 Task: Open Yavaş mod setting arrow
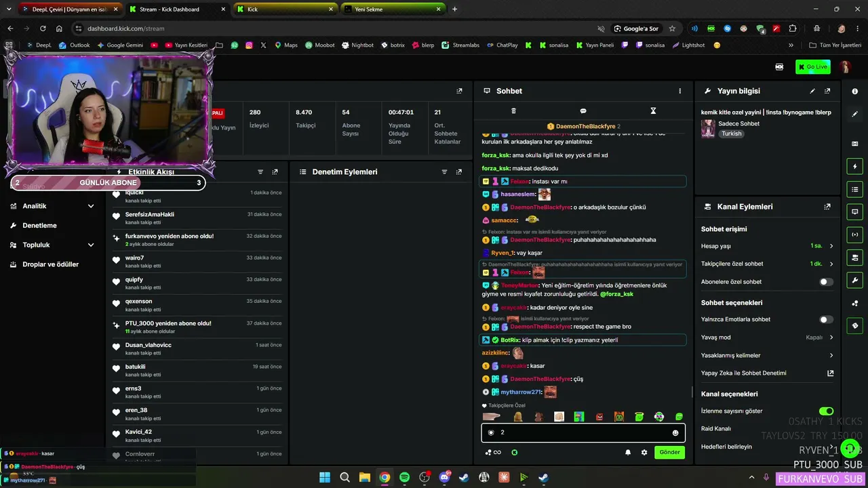point(831,337)
